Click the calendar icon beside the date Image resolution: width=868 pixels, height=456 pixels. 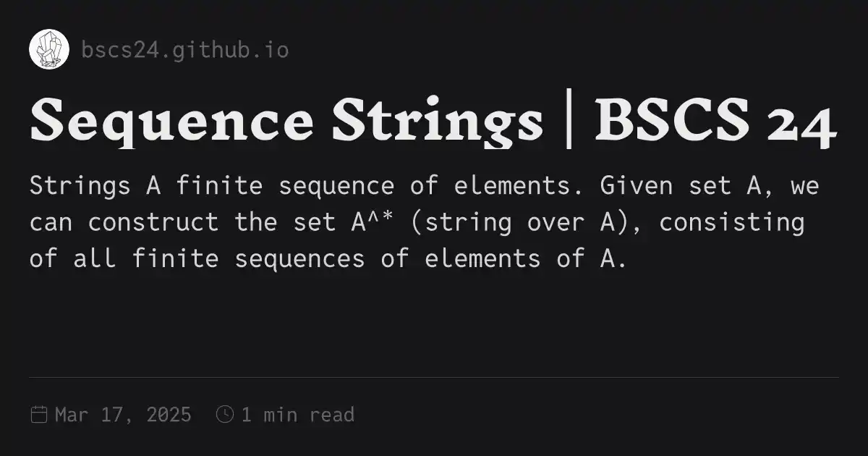pyautogui.click(x=39, y=415)
